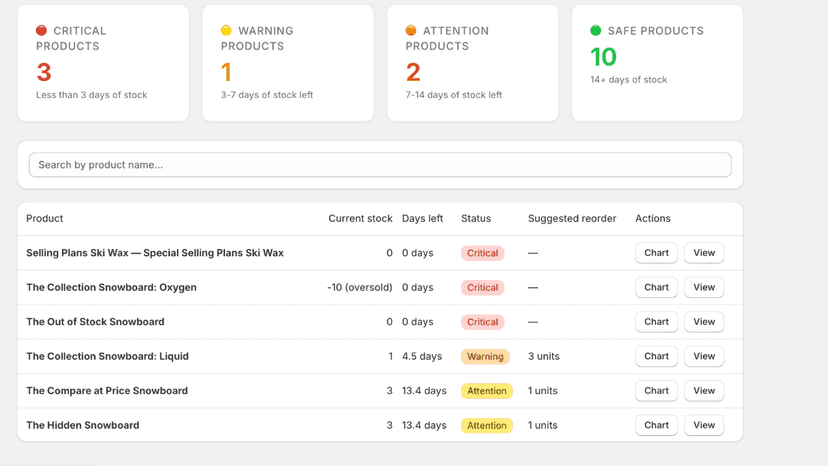The width and height of the screenshot is (828, 466).
Task: Click the Attention badge for The Hidden Snowboard
Action: coord(487,425)
